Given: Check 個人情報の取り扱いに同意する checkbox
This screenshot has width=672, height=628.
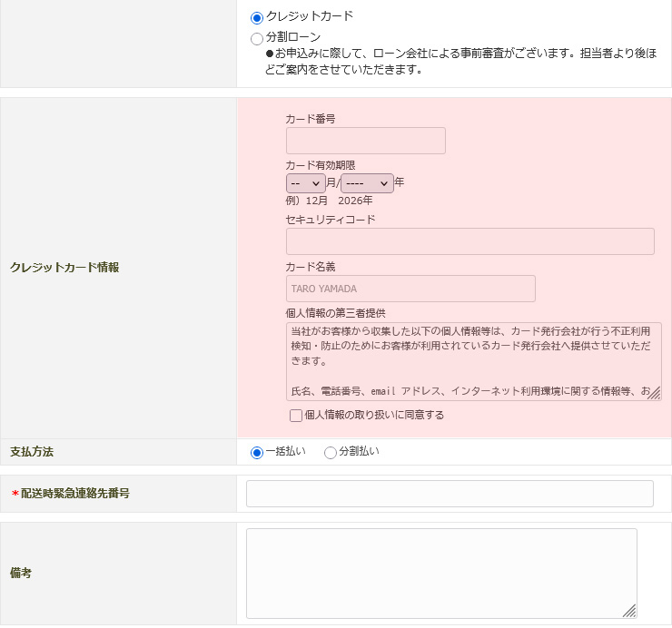Looking at the screenshot, I should point(296,416).
